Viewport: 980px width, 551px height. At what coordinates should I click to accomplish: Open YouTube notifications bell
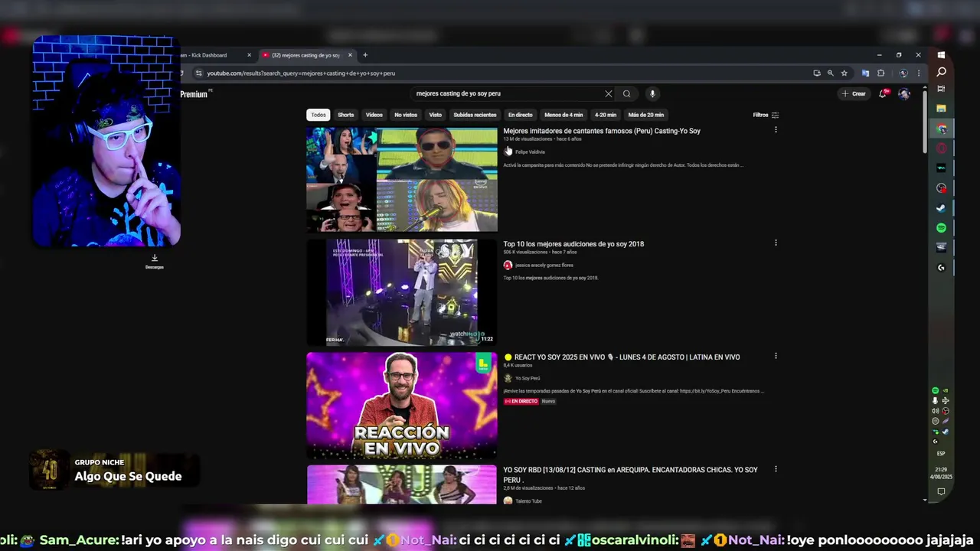pyautogui.click(x=884, y=93)
